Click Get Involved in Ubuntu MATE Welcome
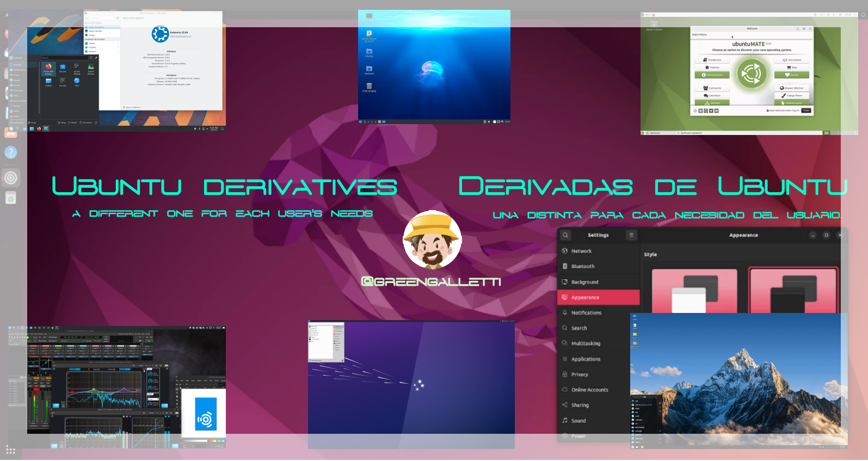Image resolution: width=868 pixels, height=461 pixels. (x=792, y=60)
